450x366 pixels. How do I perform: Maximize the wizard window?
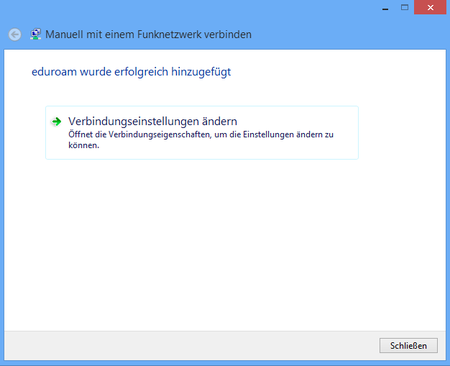(x=405, y=7)
